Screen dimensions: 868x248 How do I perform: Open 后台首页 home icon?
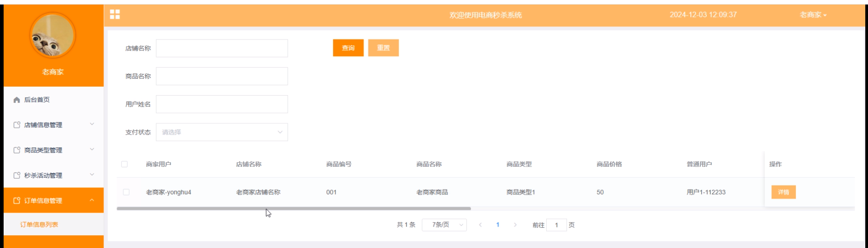point(17,100)
